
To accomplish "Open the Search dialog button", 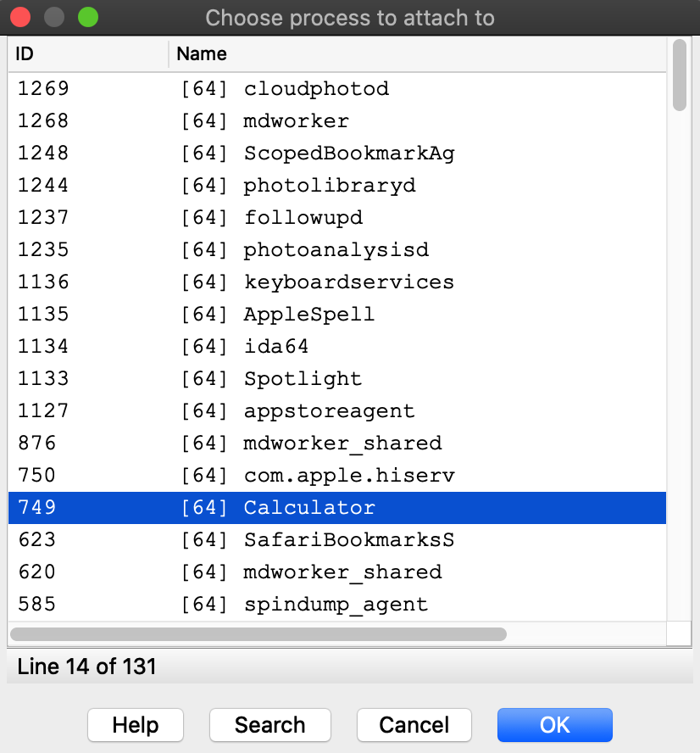I will click(269, 725).
